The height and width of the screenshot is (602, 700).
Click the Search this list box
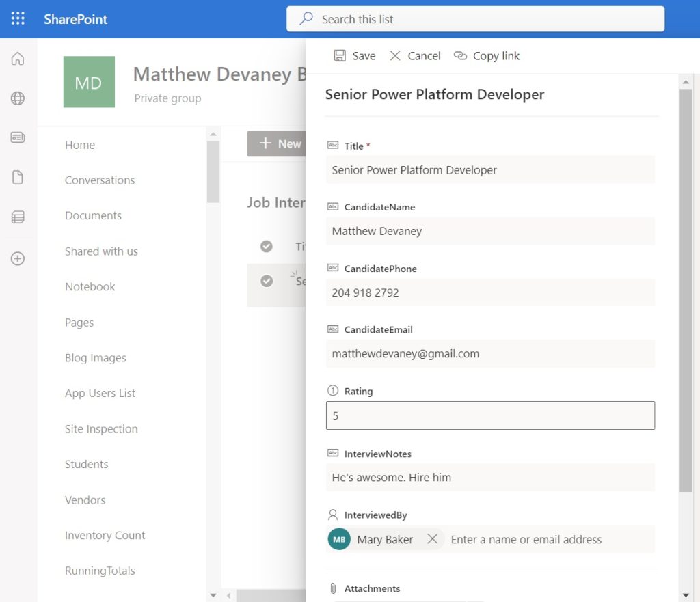(x=475, y=18)
